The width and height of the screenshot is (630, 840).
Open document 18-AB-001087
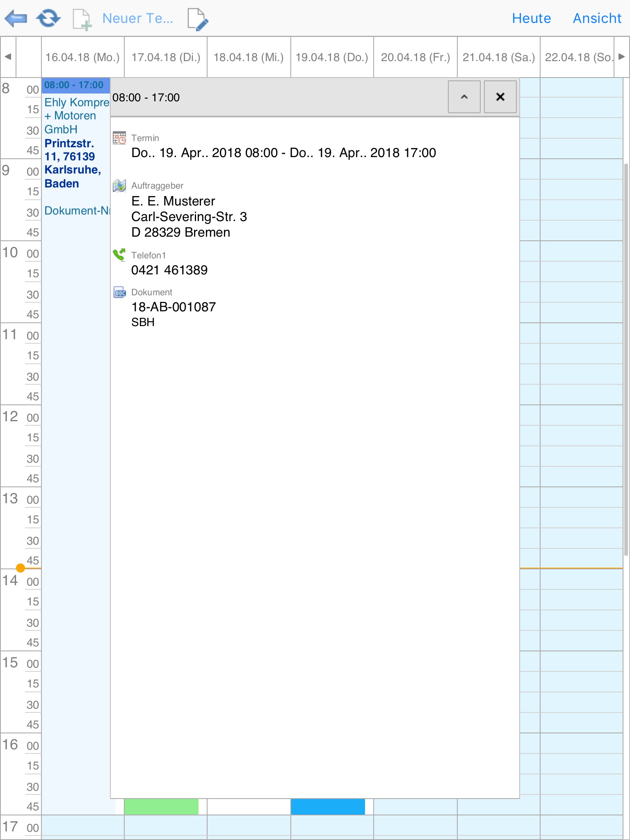point(173,307)
